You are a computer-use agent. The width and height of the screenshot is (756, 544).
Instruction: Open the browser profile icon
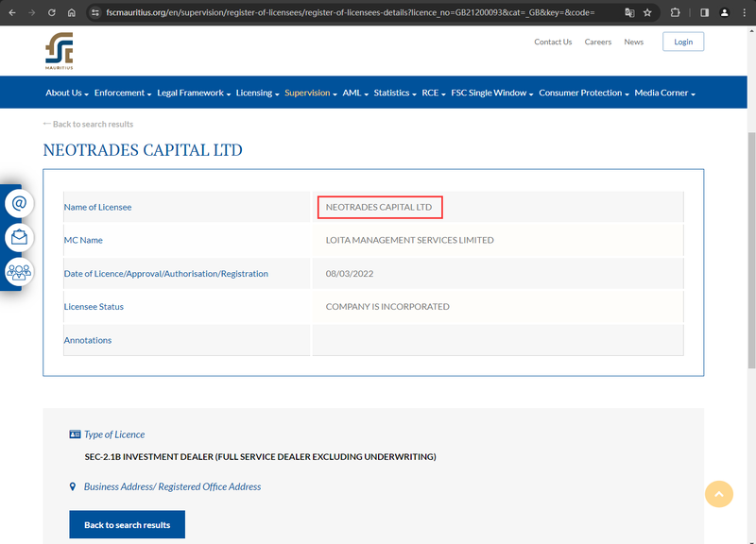(724, 12)
